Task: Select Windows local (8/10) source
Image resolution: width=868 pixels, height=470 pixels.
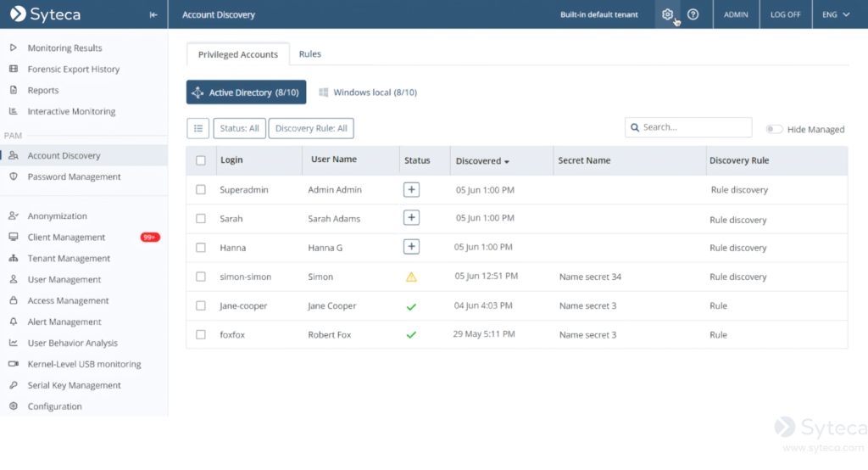Action: pos(368,92)
